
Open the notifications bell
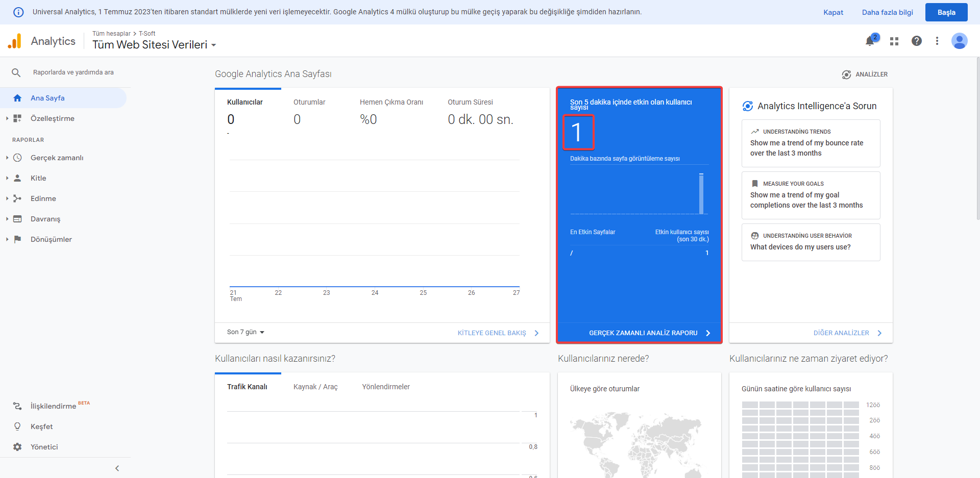pyautogui.click(x=870, y=41)
